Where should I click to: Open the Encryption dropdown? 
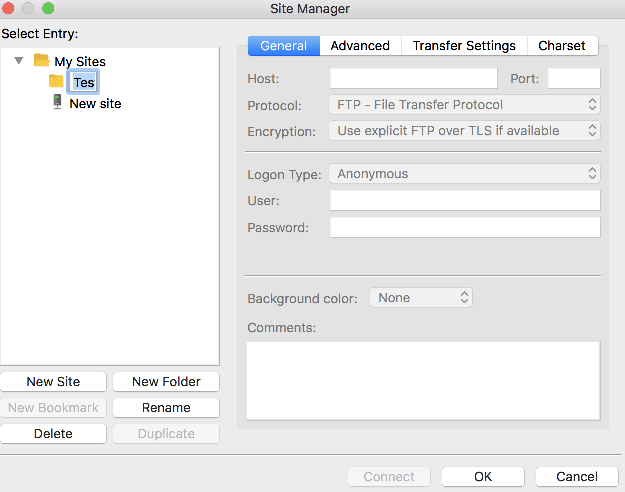pos(464,130)
